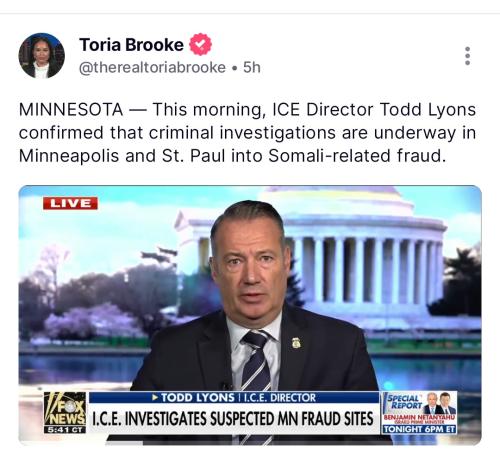Click the word MINNESOTA in the post
500x463 pixels.
[x=71, y=110]
